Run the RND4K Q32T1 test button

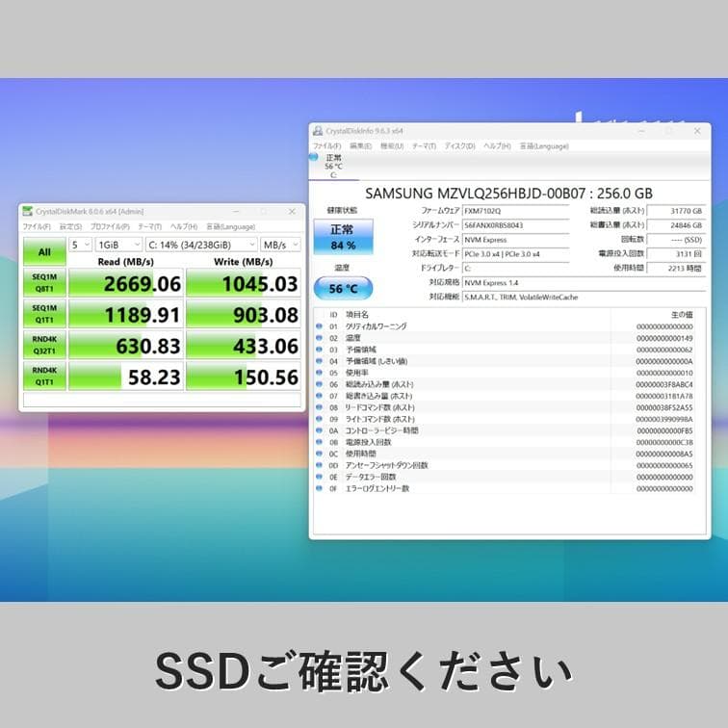click(x=44, y=345)
